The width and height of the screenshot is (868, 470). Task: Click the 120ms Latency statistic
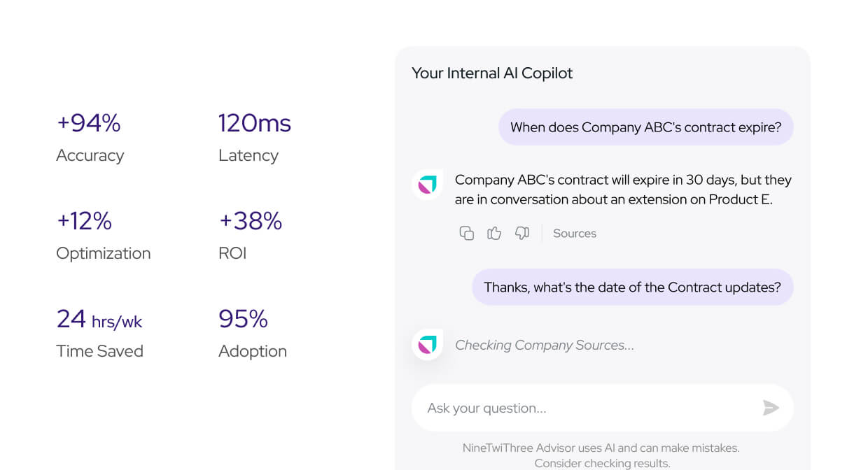(255, 138)
